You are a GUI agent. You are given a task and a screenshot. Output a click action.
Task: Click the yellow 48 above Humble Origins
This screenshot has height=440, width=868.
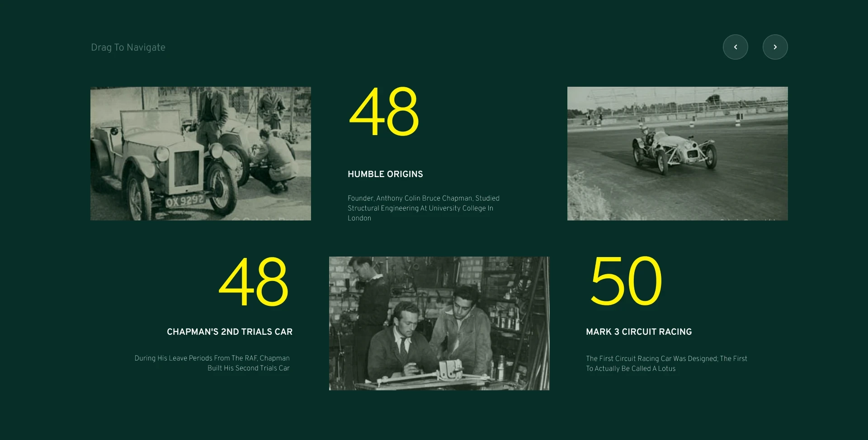click(384, 112)
